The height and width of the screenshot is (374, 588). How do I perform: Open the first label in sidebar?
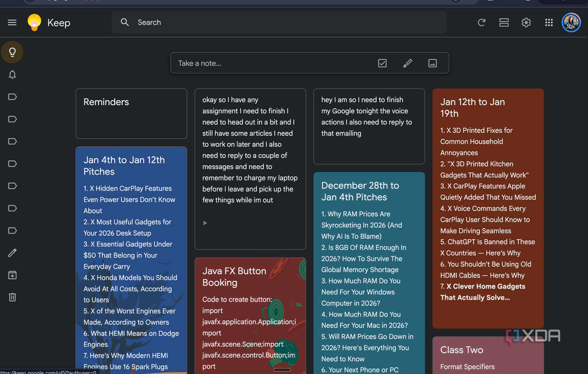tap(12, 97)
